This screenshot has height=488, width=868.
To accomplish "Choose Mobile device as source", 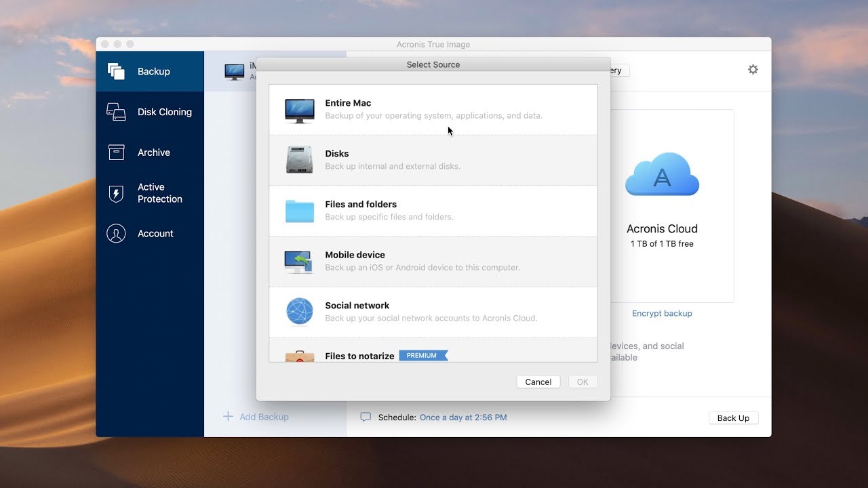I will 433,262.
